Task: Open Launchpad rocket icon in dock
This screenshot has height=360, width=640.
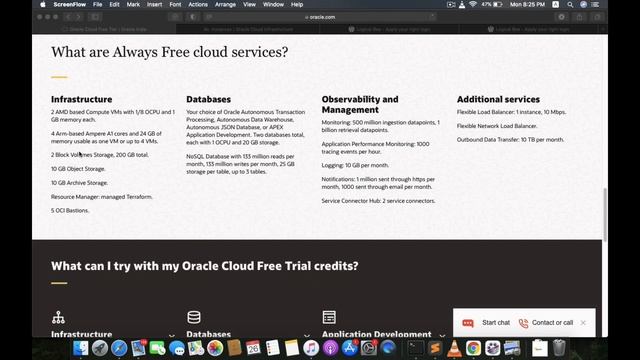Action: (100, 348)
